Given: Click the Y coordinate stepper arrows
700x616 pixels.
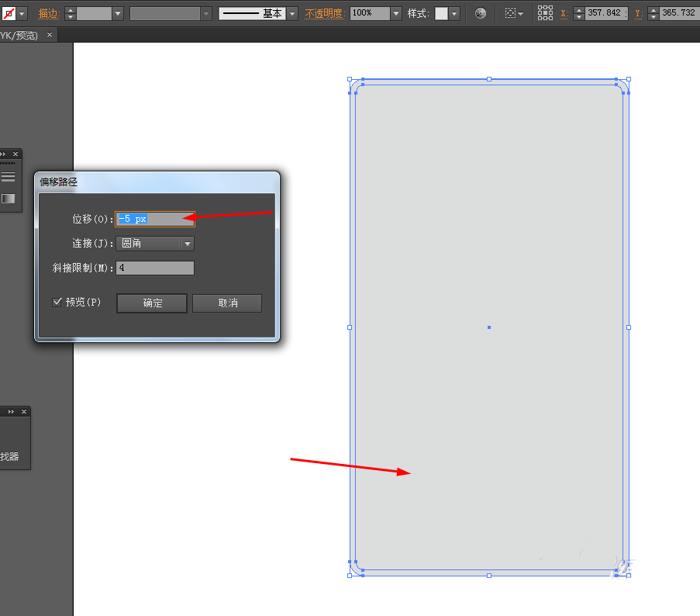Looking at the screenshot, I should coord(653,13).
